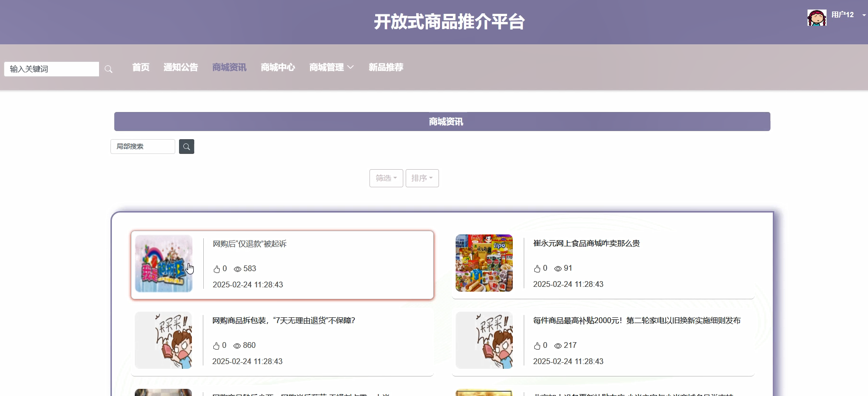This screenshot has width=868, height=396.
Task: Open the 筛选 filter dropdown
Action: point(386,178)
